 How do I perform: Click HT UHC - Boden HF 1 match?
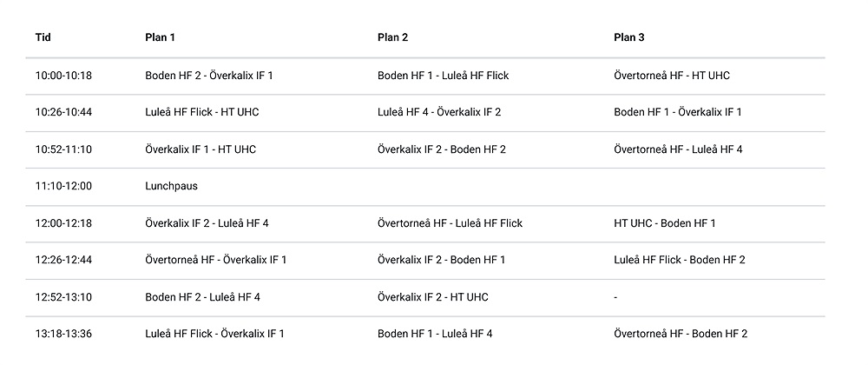tap(664, 223)
